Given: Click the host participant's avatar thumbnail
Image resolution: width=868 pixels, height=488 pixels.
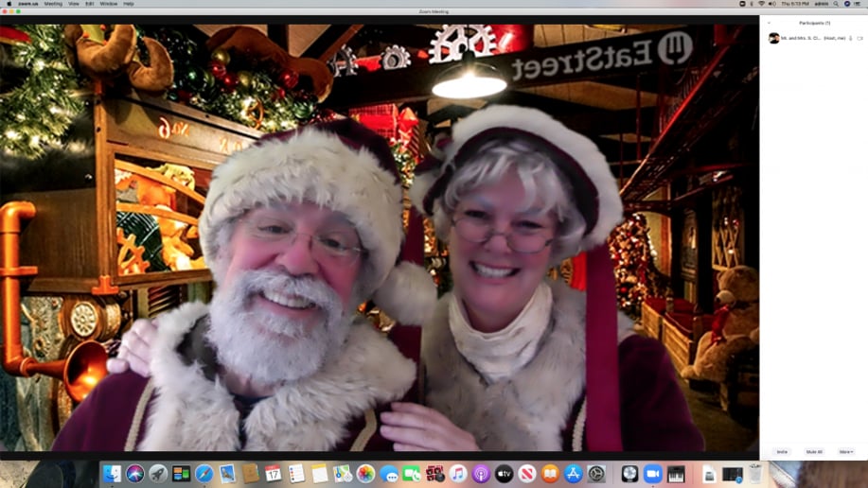Looking at the screenshot, I should point(774,38).
